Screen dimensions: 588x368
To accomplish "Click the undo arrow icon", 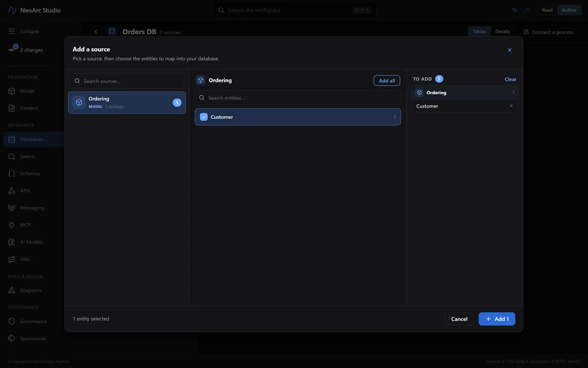I will tap(515, 10).
